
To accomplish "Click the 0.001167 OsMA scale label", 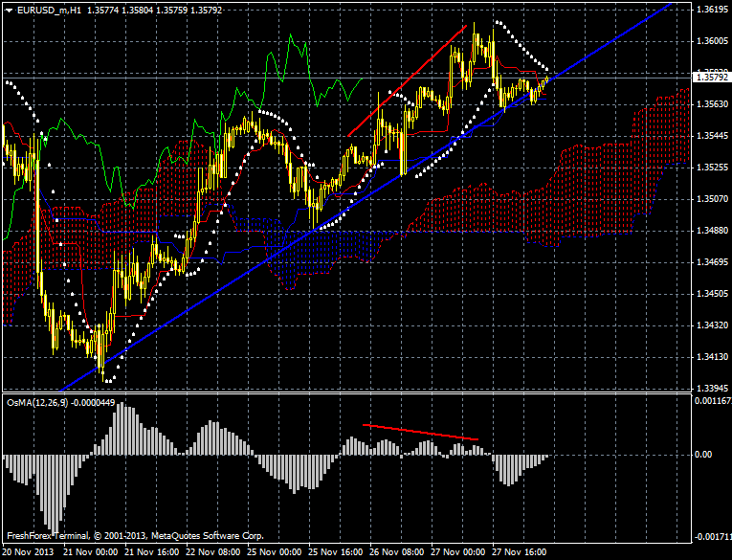I will point(710,401).
